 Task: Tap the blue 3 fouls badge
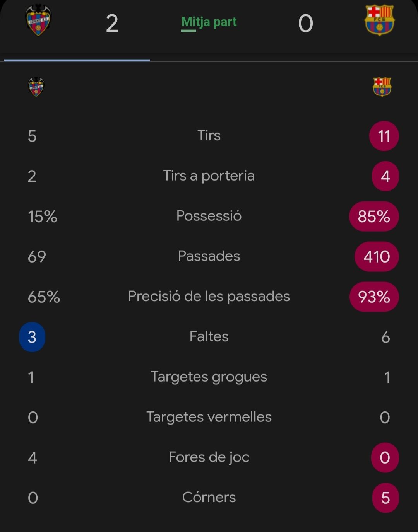32,337
